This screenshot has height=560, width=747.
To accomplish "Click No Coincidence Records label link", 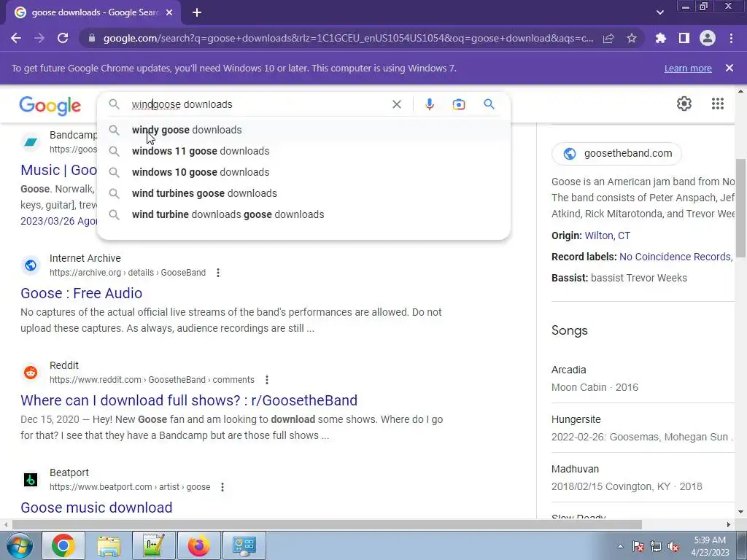I will 675,257.
